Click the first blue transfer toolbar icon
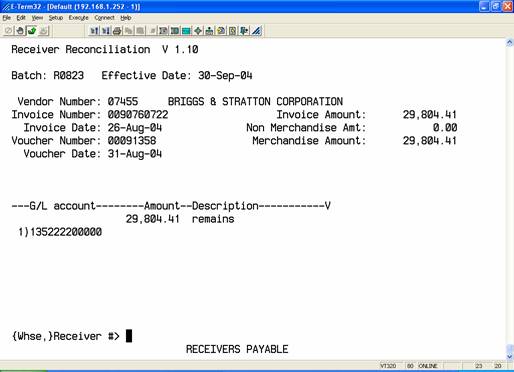The width and height of the screenshot is (514, 372). pyautogui.click(x=94, y=31)
